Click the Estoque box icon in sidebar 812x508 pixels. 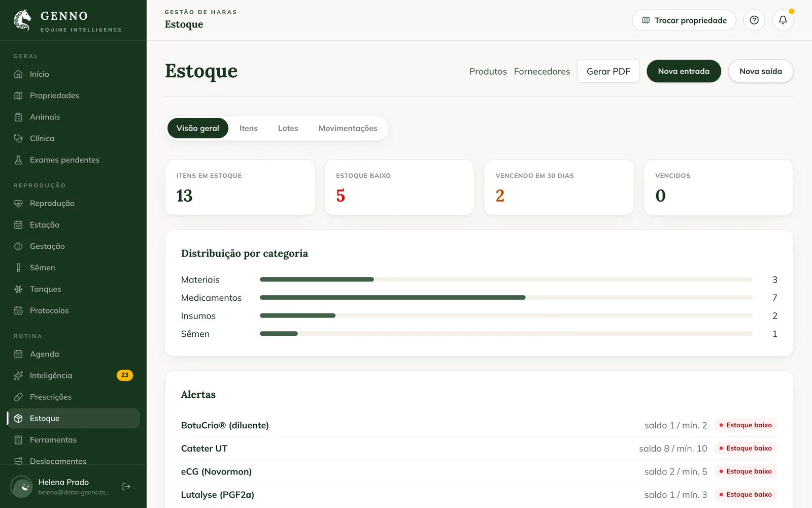pos(18,419)
